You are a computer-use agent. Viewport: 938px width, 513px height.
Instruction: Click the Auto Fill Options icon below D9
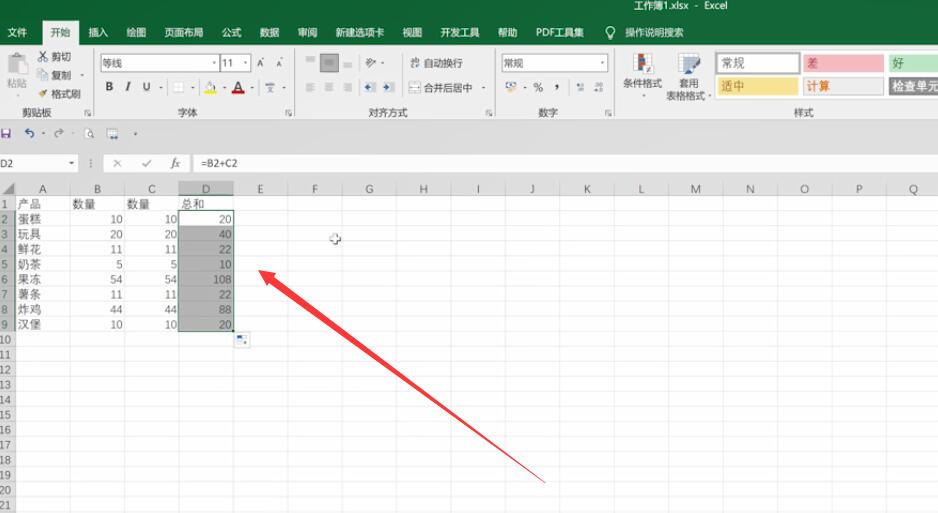(x=242, y=340)
